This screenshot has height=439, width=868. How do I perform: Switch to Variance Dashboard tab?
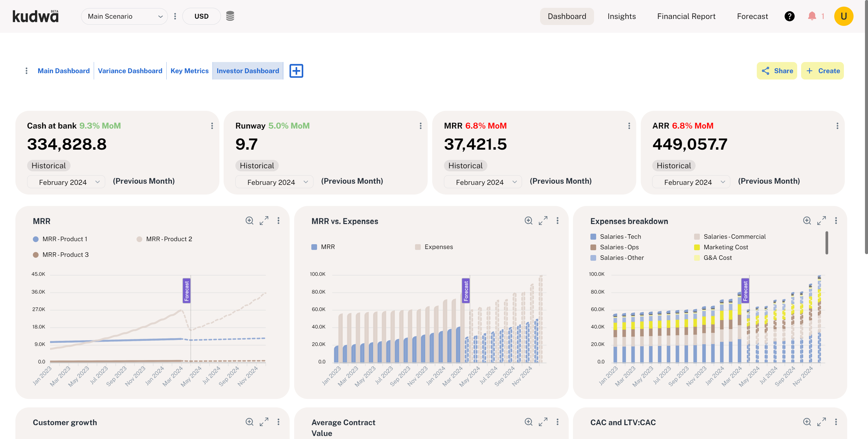coord(130,71)
